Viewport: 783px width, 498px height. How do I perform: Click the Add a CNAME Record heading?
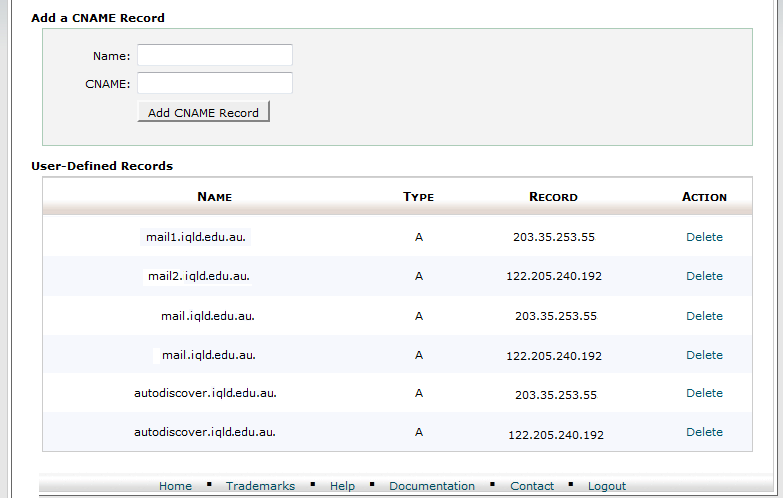point(98,18)
